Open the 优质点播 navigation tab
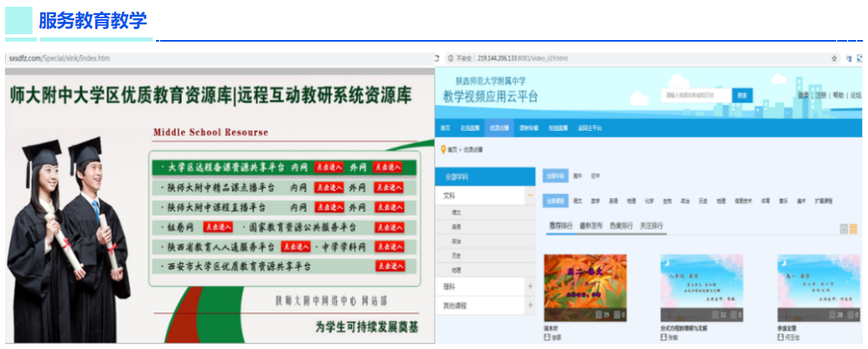Image resolution: width=868 pixels, height=349 pixels. click(499, 127)
